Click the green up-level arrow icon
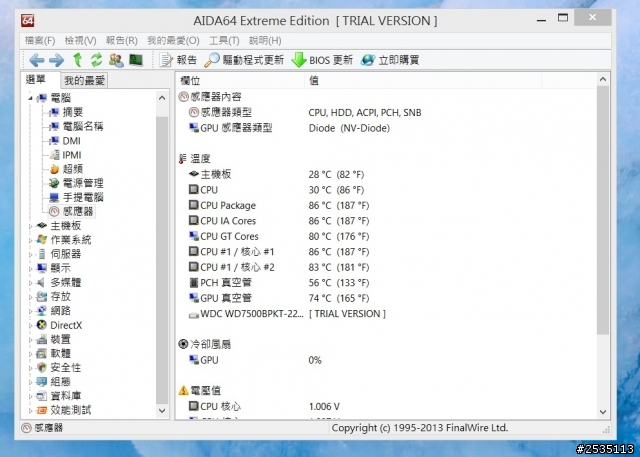The width and height of the screenshot is (640, 457). (x=77, y=60)
